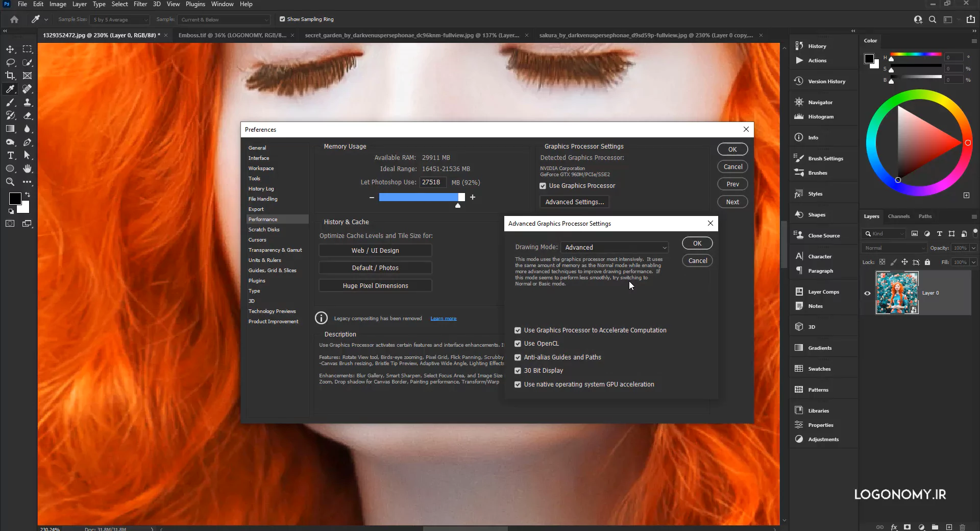980x531 pixels.
Task: Click Advanced Settings button
Action: coord(574,202)
